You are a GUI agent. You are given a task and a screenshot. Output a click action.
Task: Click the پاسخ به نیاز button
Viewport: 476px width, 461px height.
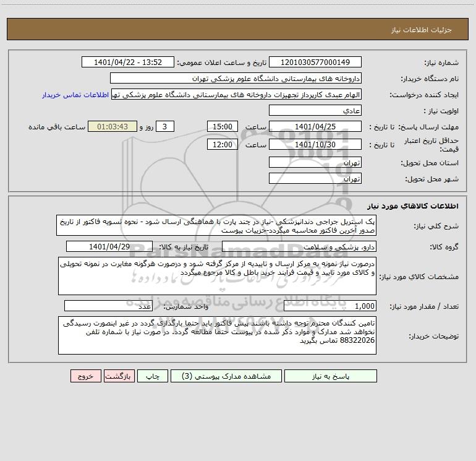(331, 376)
